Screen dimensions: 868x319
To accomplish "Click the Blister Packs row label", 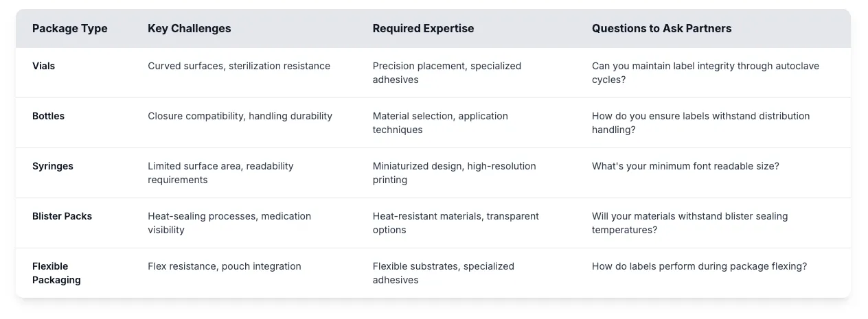I will 62,217.
